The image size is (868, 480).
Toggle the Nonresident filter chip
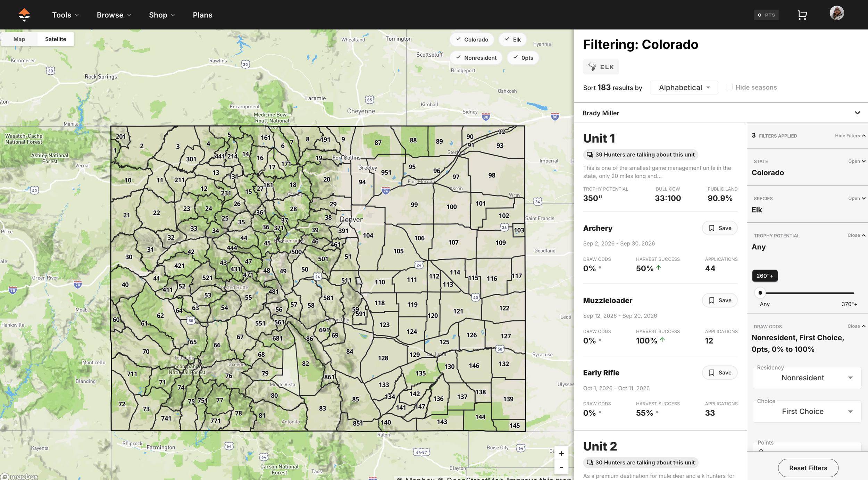(x=476, y=58)
